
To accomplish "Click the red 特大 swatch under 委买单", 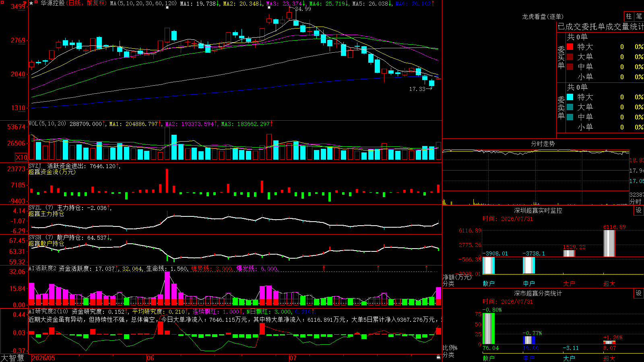I will [x=570, y=47].
